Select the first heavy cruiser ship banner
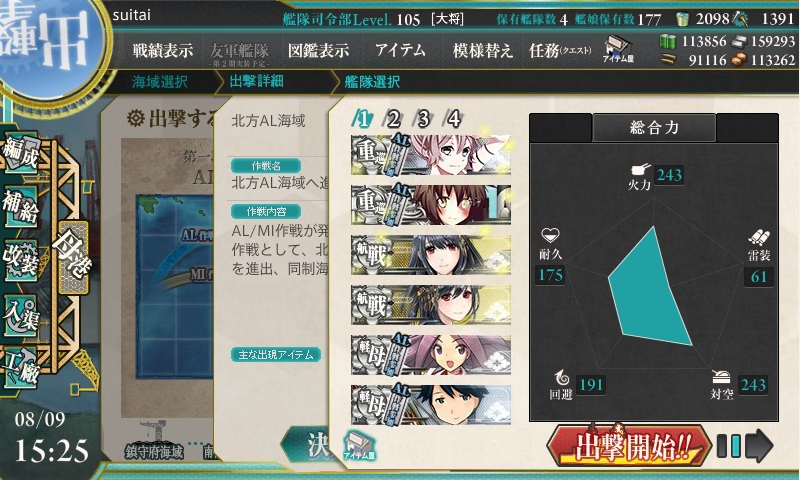 [431, 155]
